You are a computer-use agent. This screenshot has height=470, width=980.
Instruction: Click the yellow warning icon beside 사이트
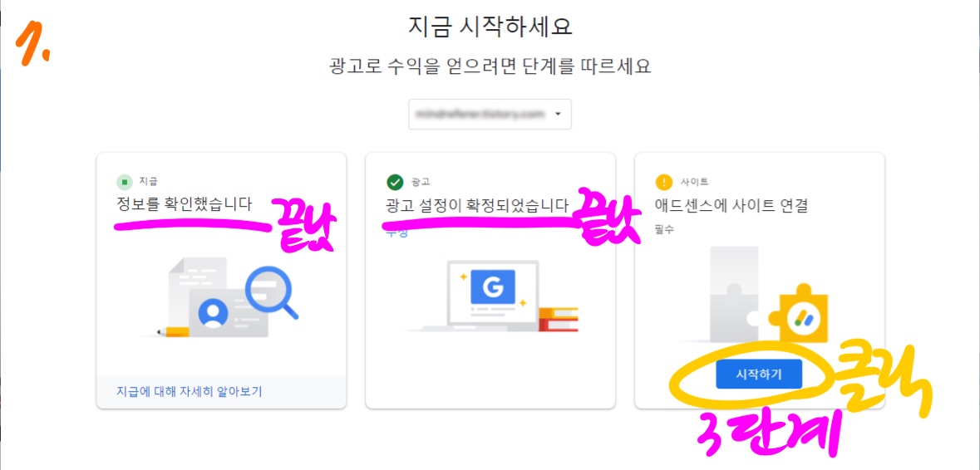(664, 182)
